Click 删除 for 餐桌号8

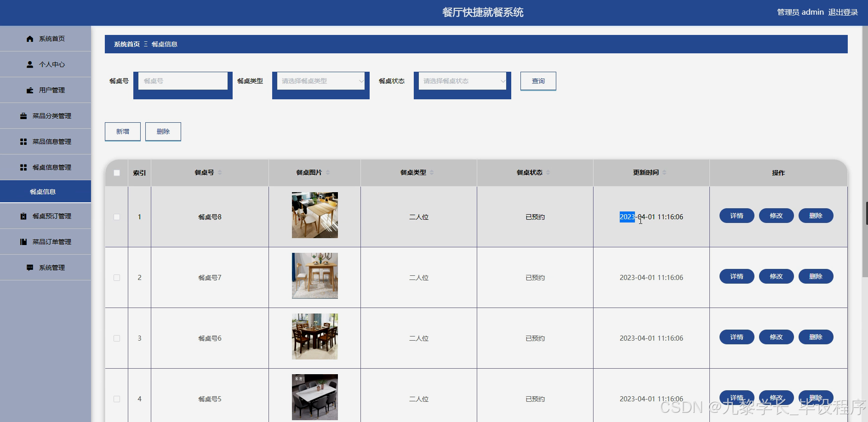(x=816, y=216)
